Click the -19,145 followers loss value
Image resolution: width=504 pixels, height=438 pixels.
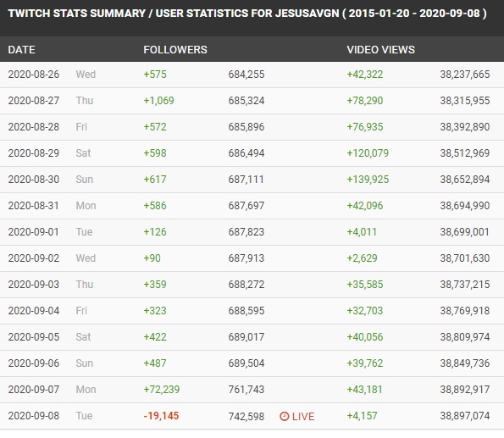161,416
